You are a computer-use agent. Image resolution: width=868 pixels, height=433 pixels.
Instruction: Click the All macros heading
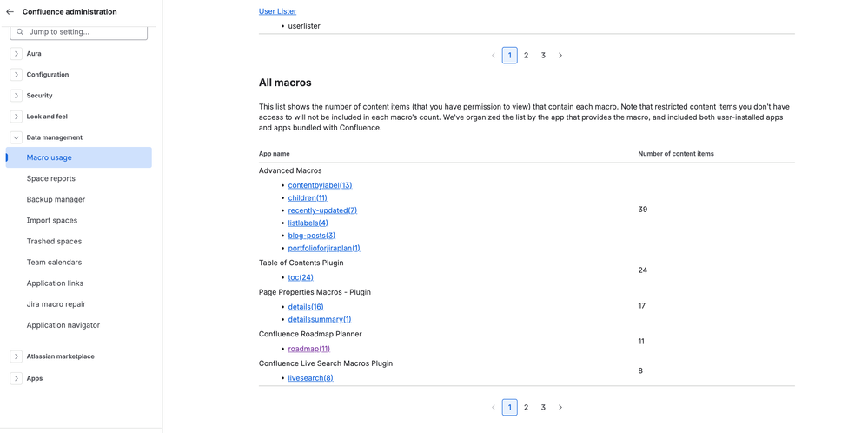(285, 83)
